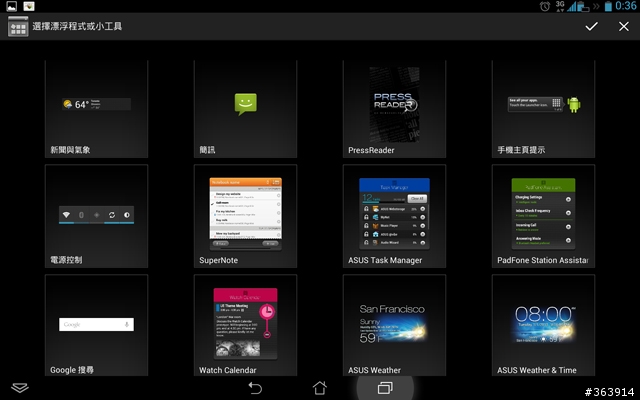Tap the alarm clock status icon
Image resolution: width=640 pixels, height=400 pixels.
coord(545,6)
